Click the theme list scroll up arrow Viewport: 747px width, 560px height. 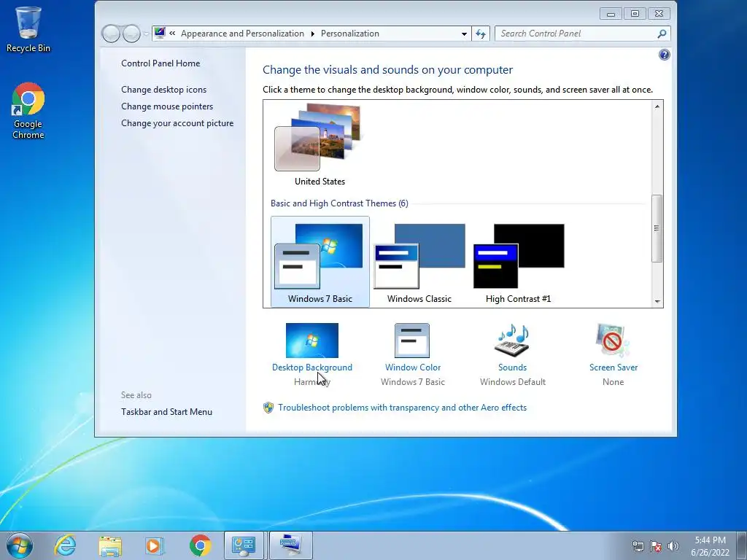pos(657,106)
